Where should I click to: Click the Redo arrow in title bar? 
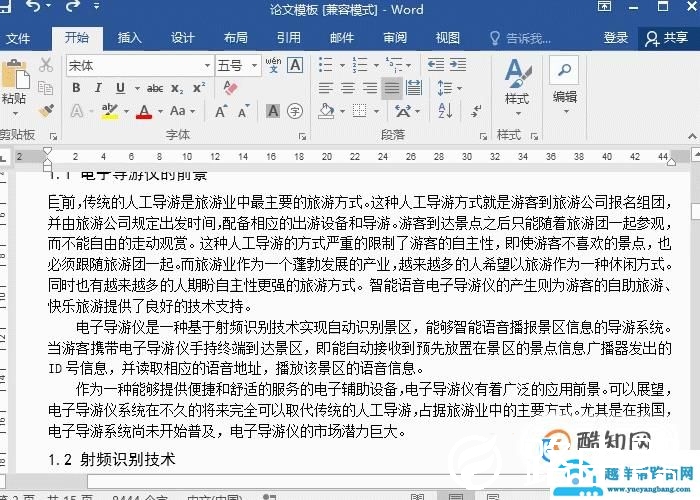pyautogui.click(x=71, y=5)
